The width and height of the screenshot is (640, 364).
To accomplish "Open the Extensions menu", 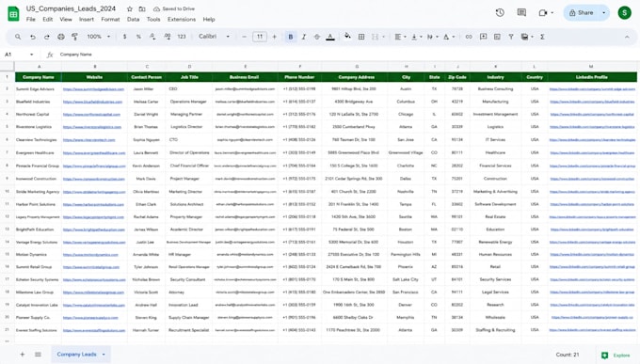I will [x=182, y=19].
